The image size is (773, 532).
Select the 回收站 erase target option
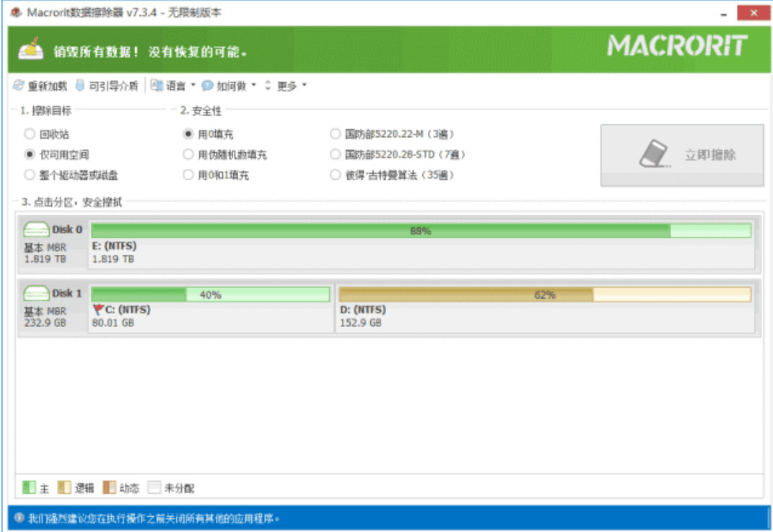coord(29,134)
